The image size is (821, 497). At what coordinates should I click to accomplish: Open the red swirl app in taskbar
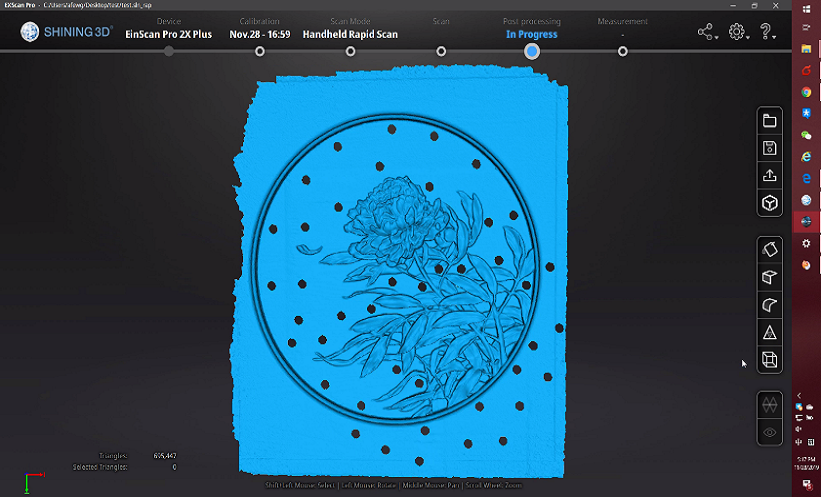click(x=806, y=70)
